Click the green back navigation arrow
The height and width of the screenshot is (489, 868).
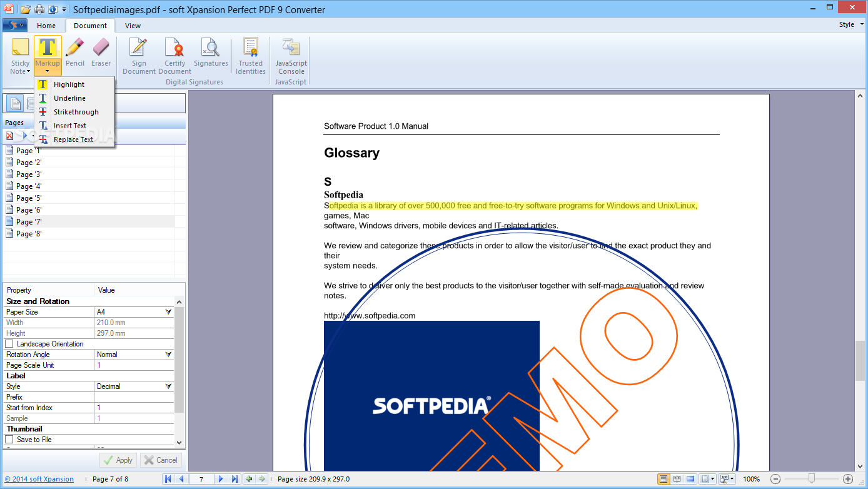249,479
